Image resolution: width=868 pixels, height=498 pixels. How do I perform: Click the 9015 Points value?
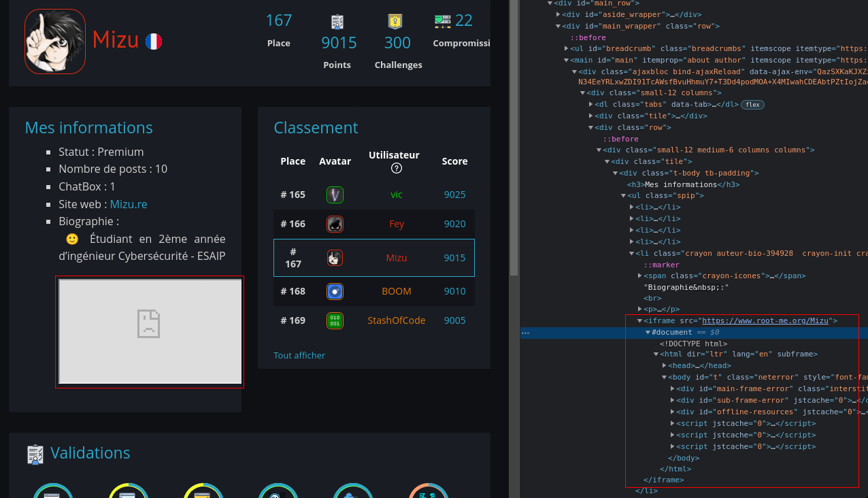pos(339,43)
